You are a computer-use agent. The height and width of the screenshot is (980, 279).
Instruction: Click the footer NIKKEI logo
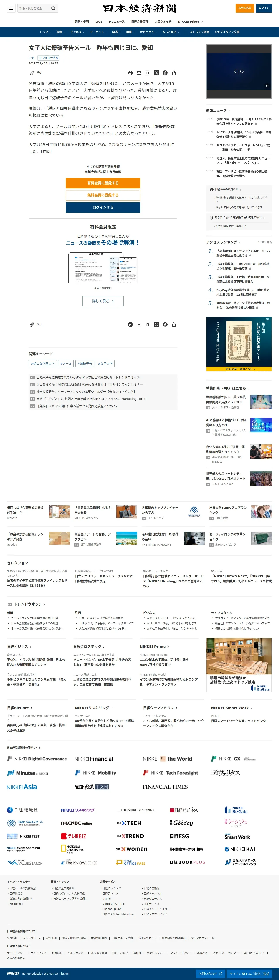pos(13,973)
